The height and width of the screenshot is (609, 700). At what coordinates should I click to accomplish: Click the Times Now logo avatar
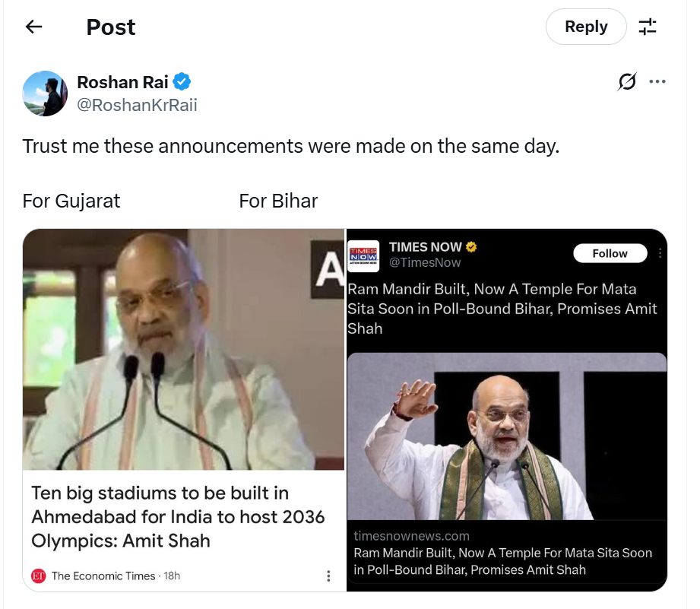(363, 255)
